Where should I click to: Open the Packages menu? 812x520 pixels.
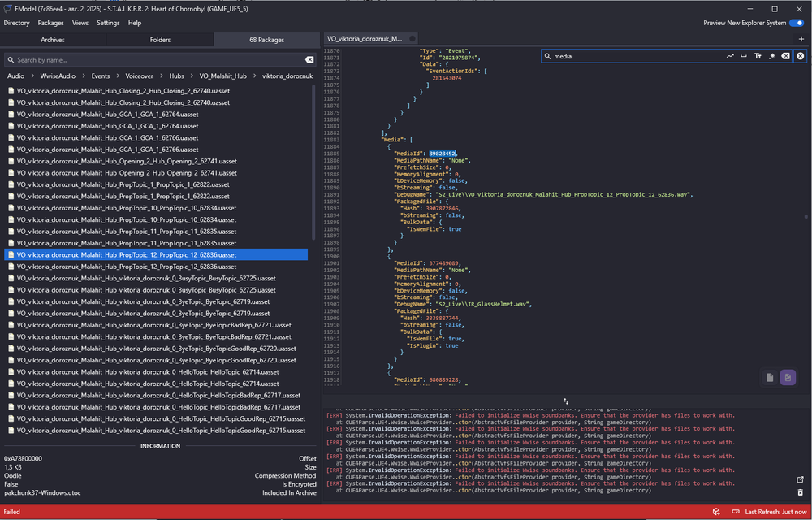[50, 23]
